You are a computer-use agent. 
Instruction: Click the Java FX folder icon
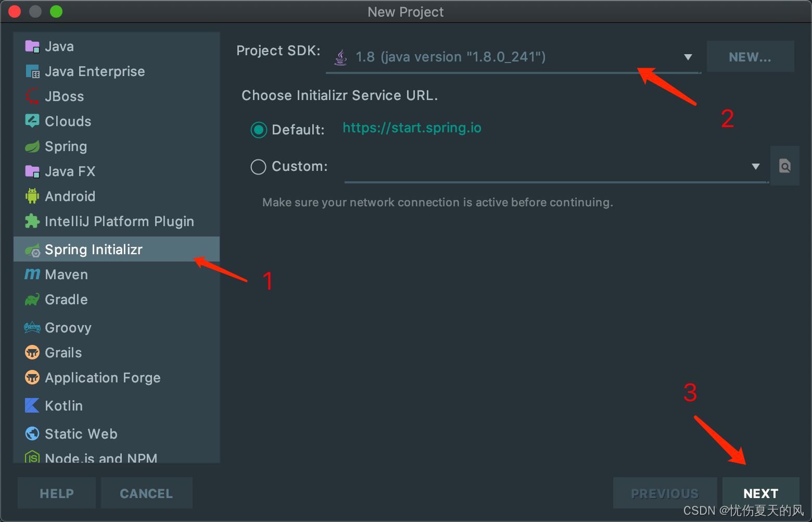coord(32,171)
